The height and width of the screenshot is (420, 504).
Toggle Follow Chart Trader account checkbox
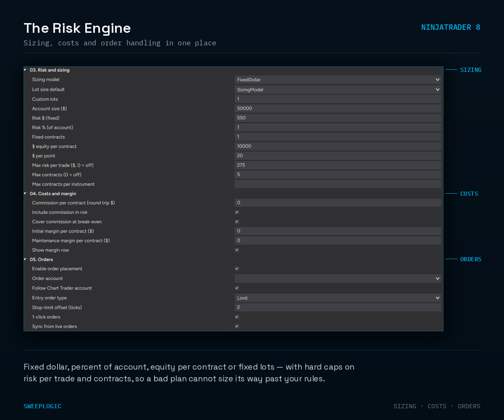(237, 288)
